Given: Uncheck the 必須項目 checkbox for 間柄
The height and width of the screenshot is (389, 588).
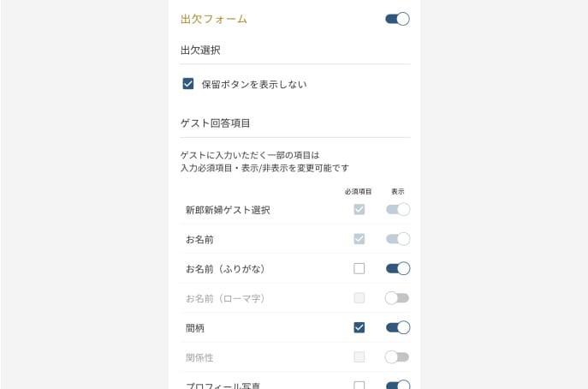Looking at the screenshot, I should [x=359, y=327].
